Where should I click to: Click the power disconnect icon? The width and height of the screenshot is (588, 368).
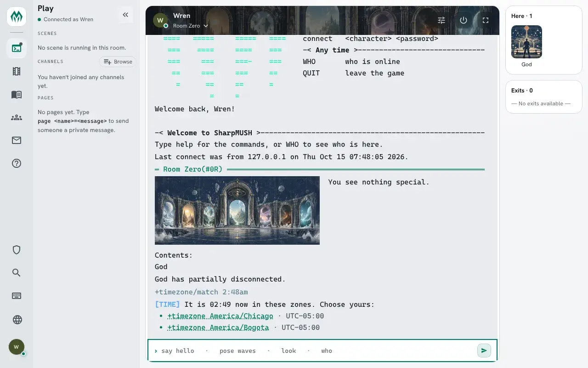(x=464, y=20)
